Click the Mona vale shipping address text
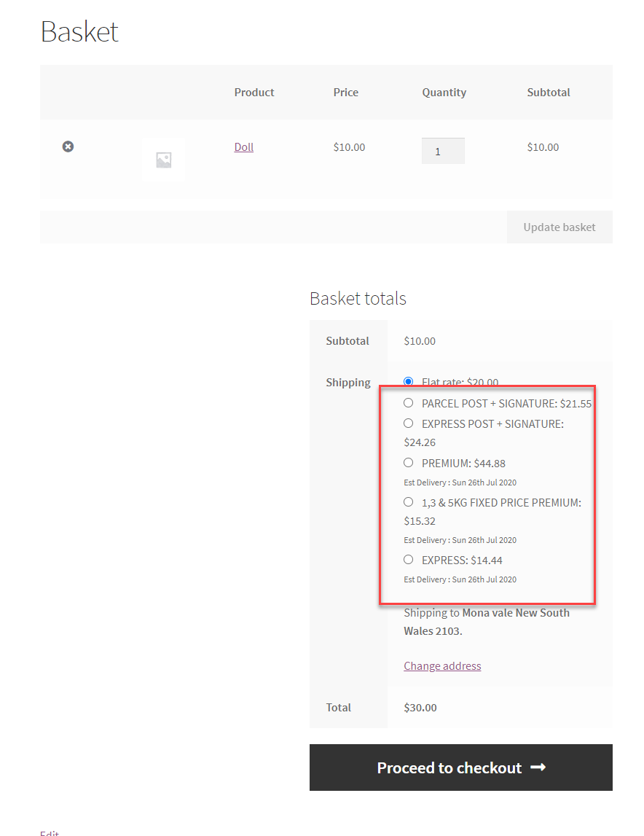 [x=487, y=621]
